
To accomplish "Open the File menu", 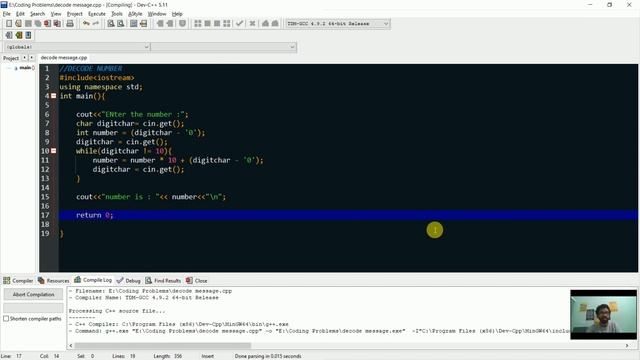I will pyautogui.click(x=7, y=14).
